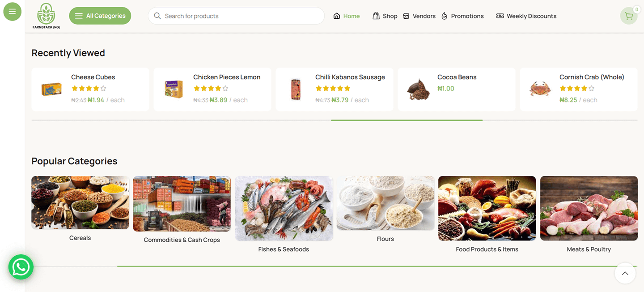Click the scroll-to-top arrow button
The width and height of the screenshot is (644, 292).
click(625, 273)
